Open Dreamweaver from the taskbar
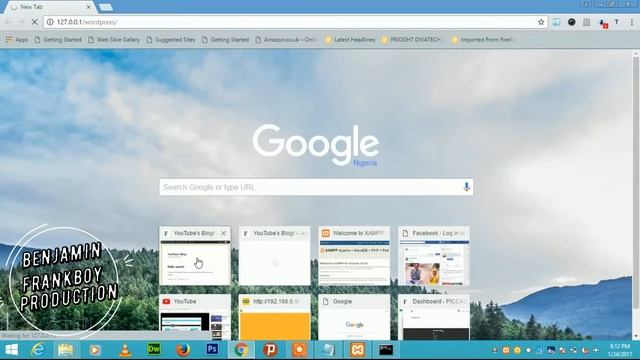 coord(154,350)
